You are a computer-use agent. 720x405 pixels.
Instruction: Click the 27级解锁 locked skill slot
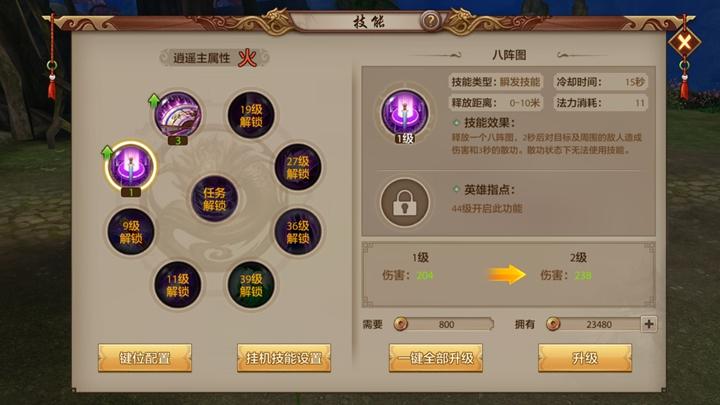(298, 167)
